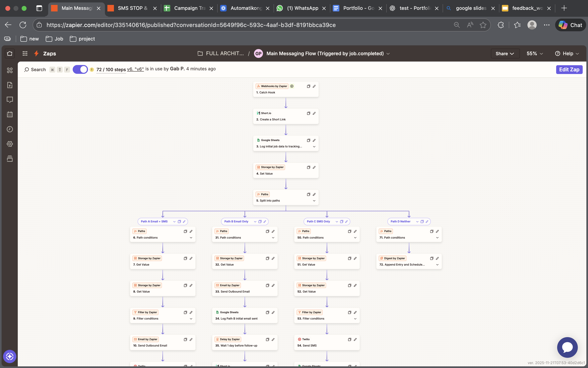Open the Copilot Chat button in browser
Viewport: 588px width, 368px height.
pos(570,25)
